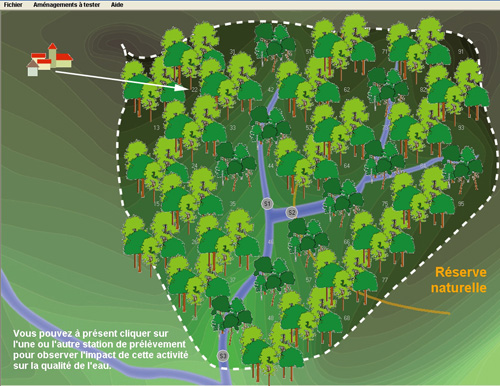This screenshot has height=386, width=500.
Task: Click the instruction text about stations de prélèvement
Action: click(100, 349)
